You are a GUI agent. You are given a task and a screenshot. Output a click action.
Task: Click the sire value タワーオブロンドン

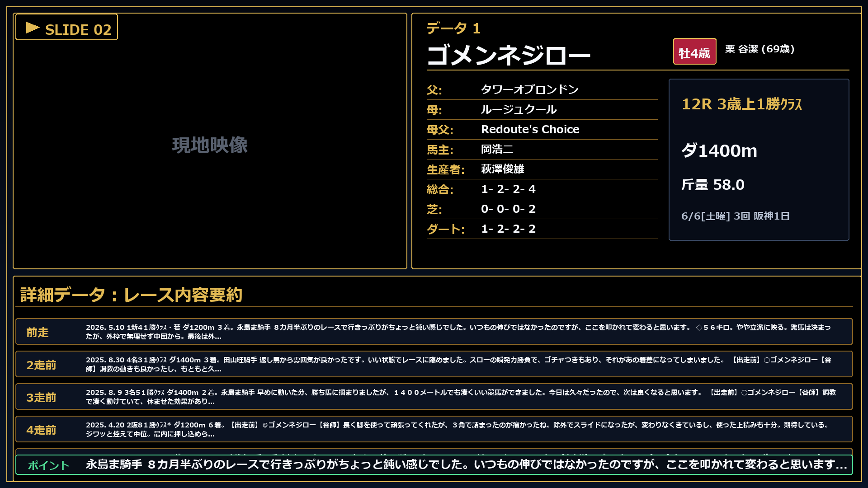530,89
